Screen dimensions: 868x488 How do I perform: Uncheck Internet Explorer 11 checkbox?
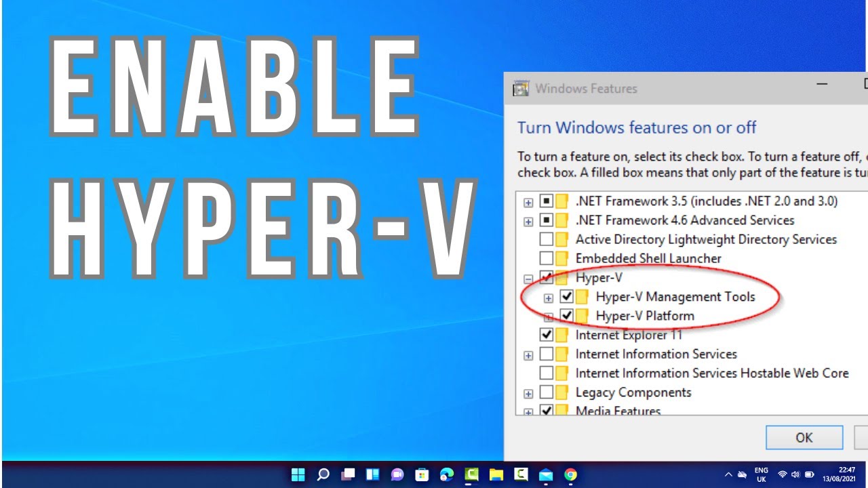tap(547, 335)
